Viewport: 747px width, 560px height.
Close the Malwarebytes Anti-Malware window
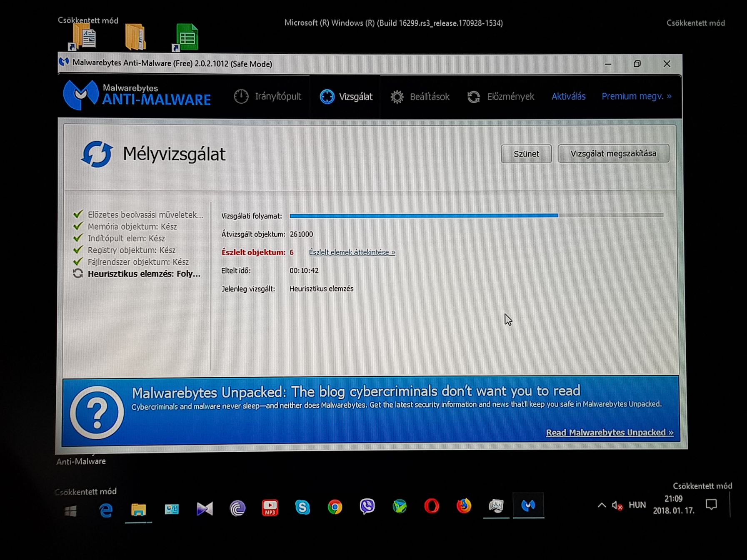[x=667, y=64]
